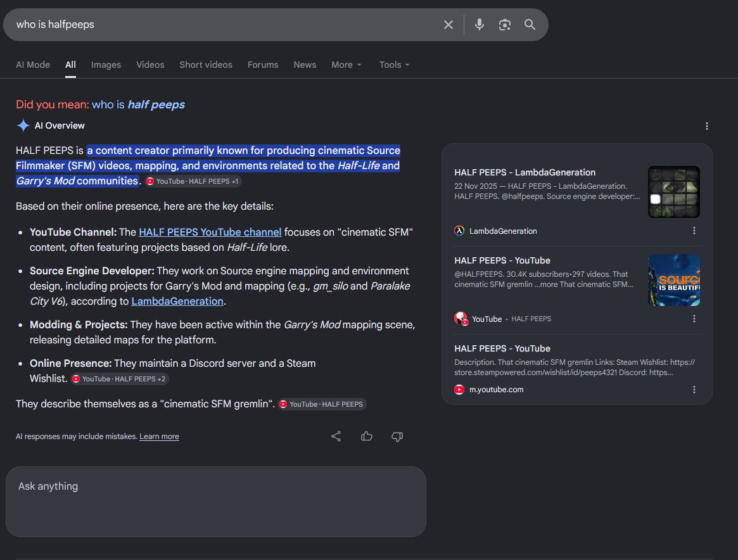This screenshot has width=738, height=560.
Task: Share the AI Overview response
Action: coord(336,436)
